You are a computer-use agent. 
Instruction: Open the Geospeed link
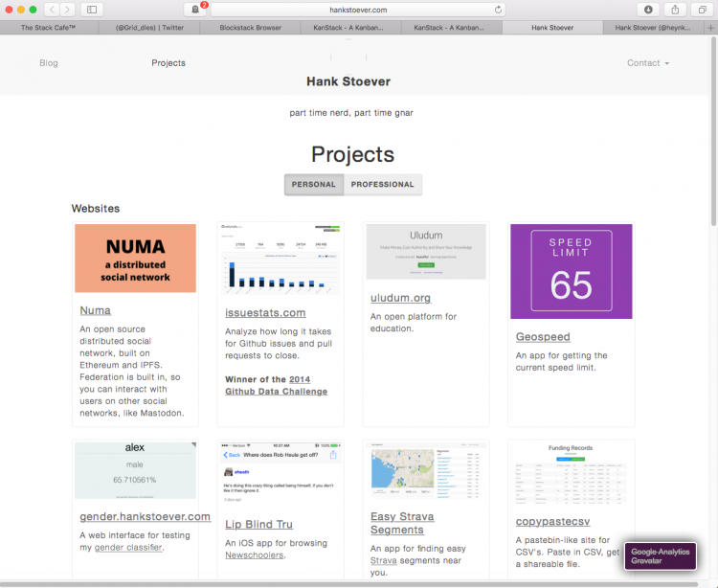point(543,337)
